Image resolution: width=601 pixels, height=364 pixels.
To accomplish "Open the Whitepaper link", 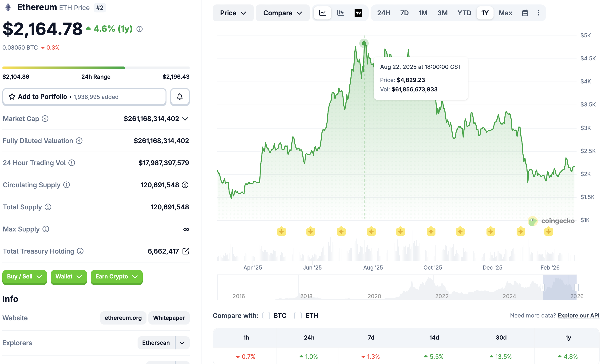I will tap(169, 318).
